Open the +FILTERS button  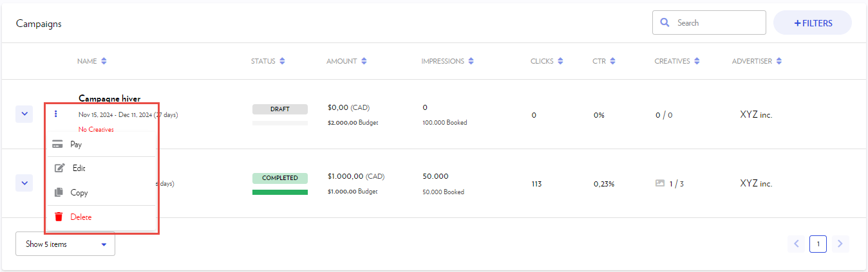[x=812, y=23]
